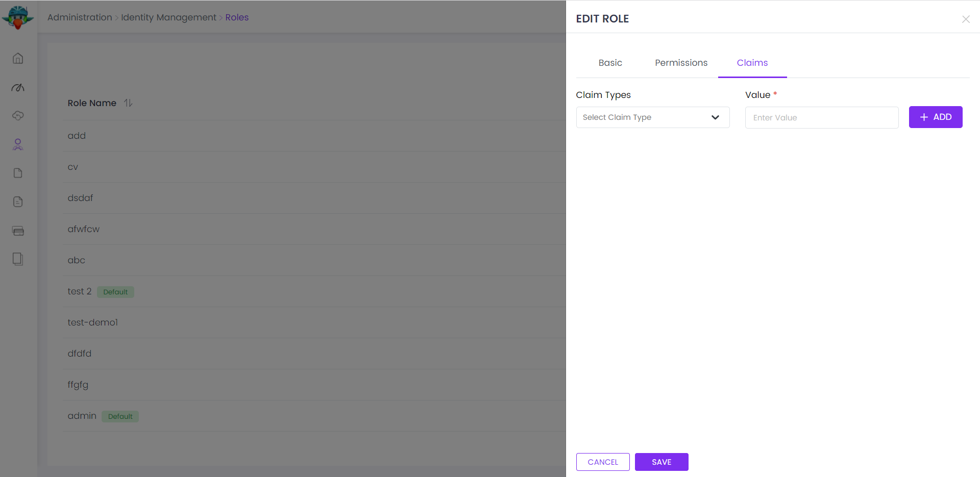
Task: Switch to the Basic tab
Action: tap(610, 63)
